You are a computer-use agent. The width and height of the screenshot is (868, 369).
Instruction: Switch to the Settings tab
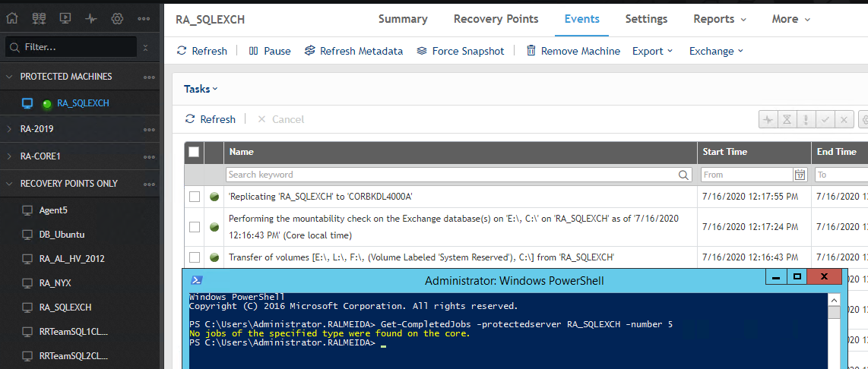tap(646, 19)
